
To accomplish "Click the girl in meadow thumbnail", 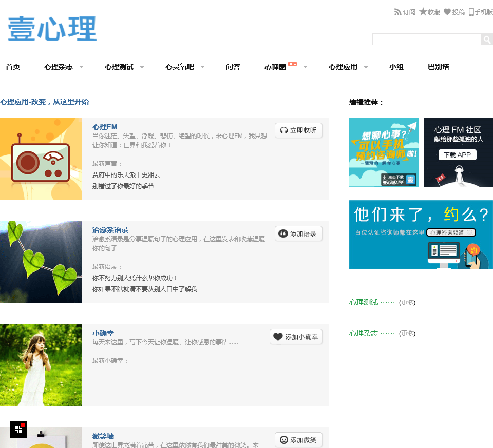I will point(41,364).
